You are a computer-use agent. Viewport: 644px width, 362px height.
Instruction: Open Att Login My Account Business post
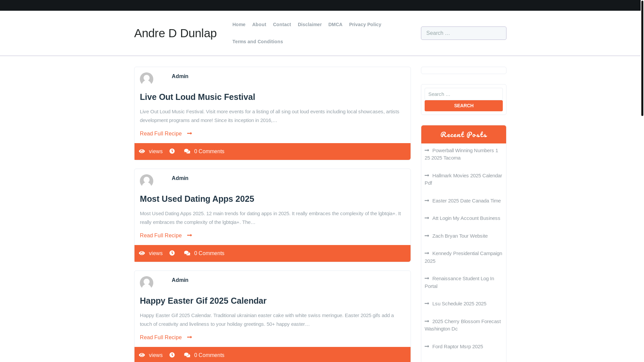[x=466, y=218]
